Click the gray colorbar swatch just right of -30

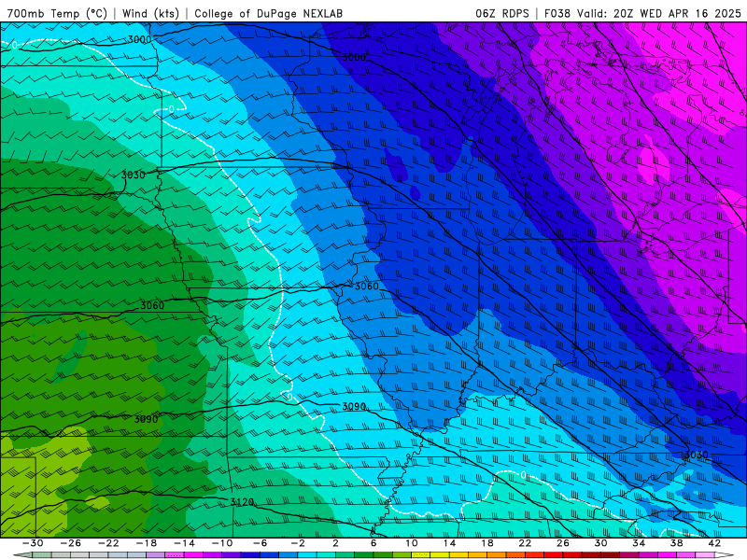coord(42,555)
